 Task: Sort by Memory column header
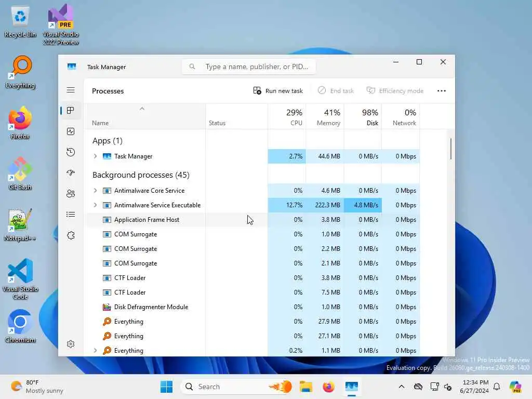pos(325,116)
